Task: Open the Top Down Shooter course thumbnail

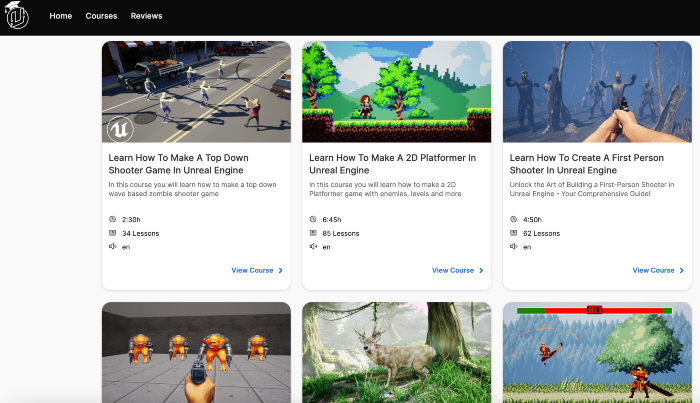Action: coord(196,92)
